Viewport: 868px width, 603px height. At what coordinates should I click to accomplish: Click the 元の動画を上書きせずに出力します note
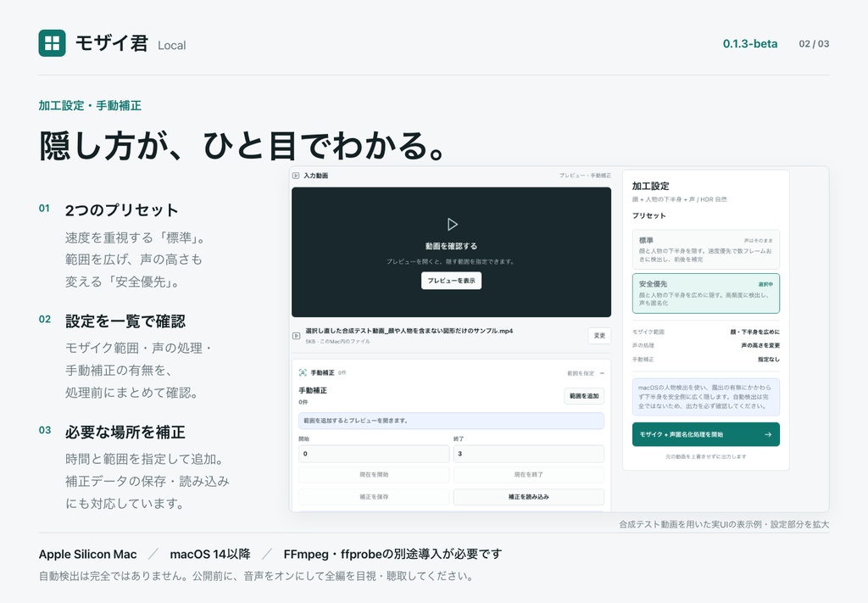point(706,457)
